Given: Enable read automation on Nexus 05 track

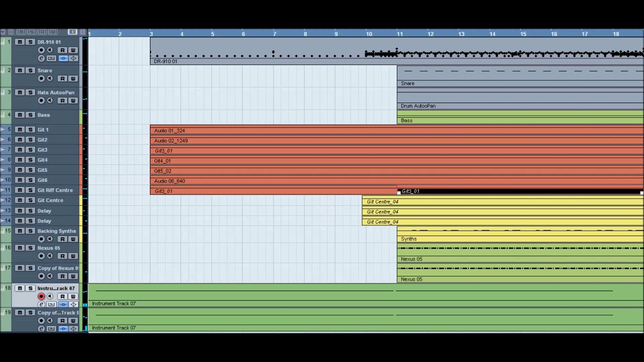Looking at the screenshot, I should point(62,256).
